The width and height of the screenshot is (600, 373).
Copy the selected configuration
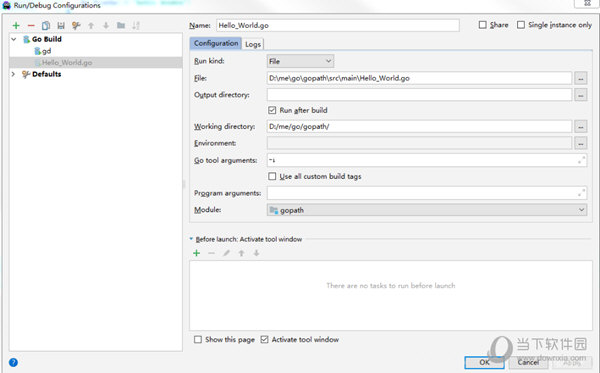pos(46,26)
